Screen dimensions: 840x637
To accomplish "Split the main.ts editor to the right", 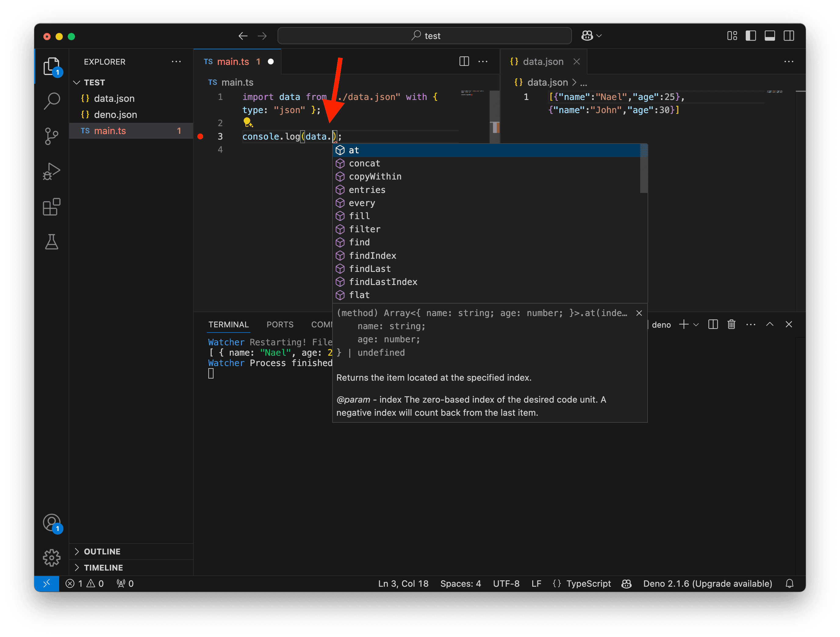I will (x=464, y=62).
